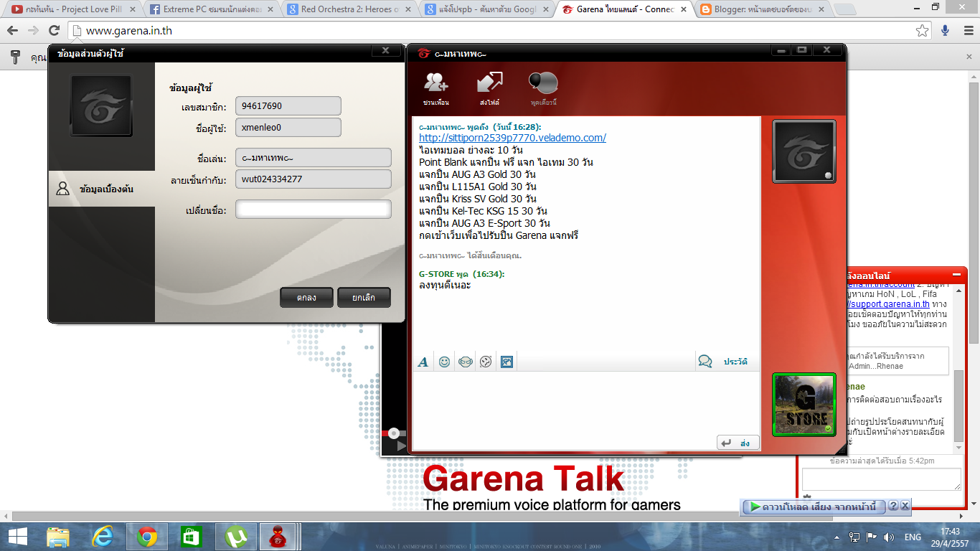The height and width of the screenshot is (551, 980).
Task: Open the Windows Start button
Action: (17, 536)
